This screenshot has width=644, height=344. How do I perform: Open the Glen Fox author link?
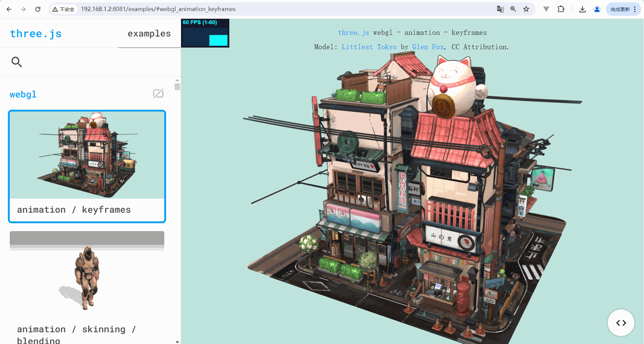pos(428,47)
